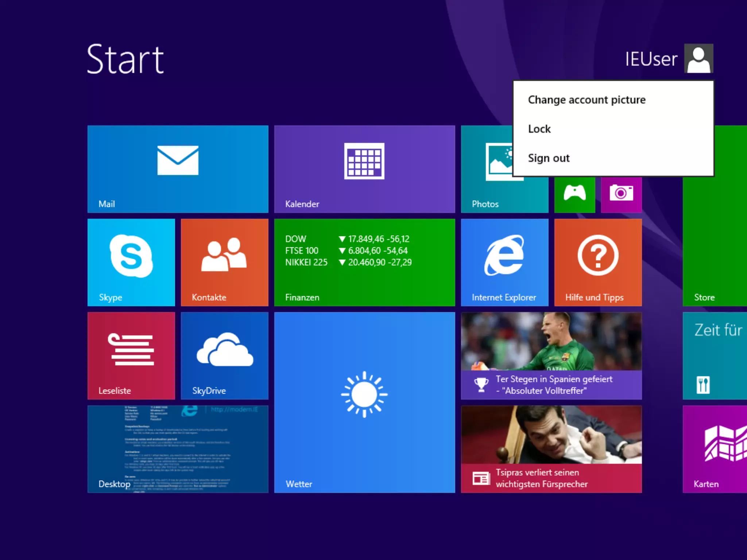
Task: Open the SkyDrive cloud tile
Action: coord(224,355)
